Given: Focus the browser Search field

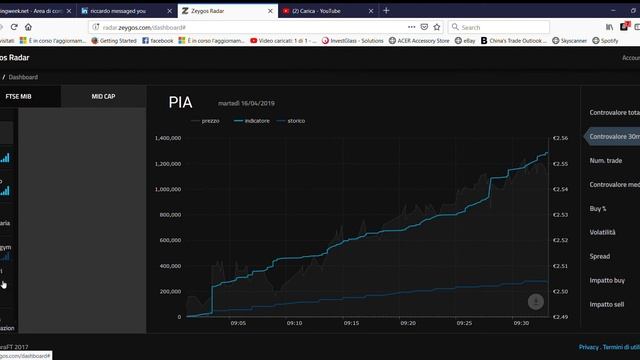Looking at the screenshot, I should point(499,27).
